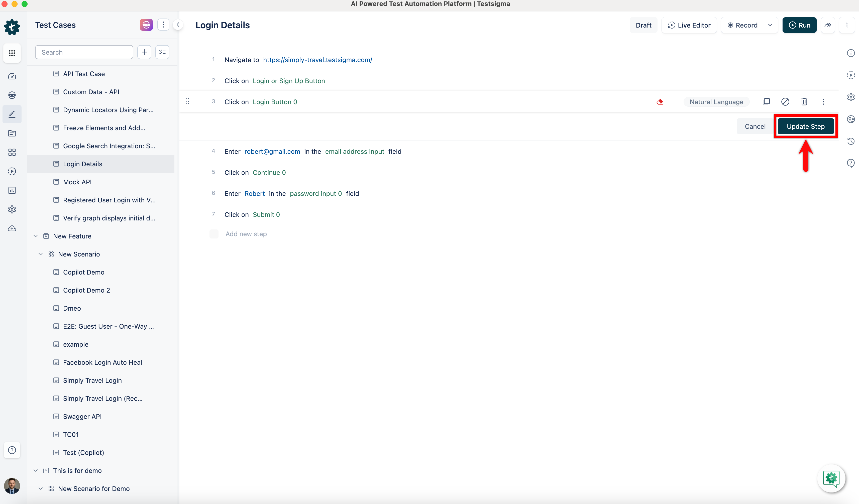Image resolution: width=859 pixels, height=504 pixels.
Task: Open step 3 three-dot overflow menu
Action: [x=824, y=101]
